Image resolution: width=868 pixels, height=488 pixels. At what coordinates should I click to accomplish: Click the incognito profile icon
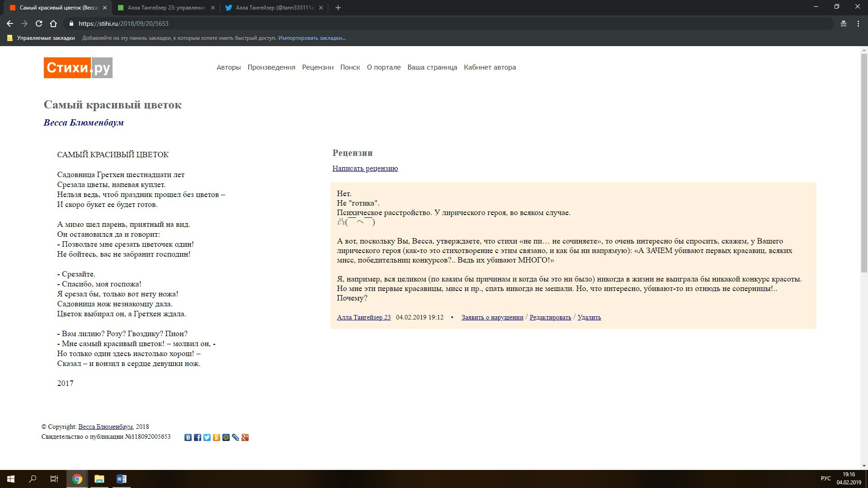pyautogui.click(x=844, y=23)
